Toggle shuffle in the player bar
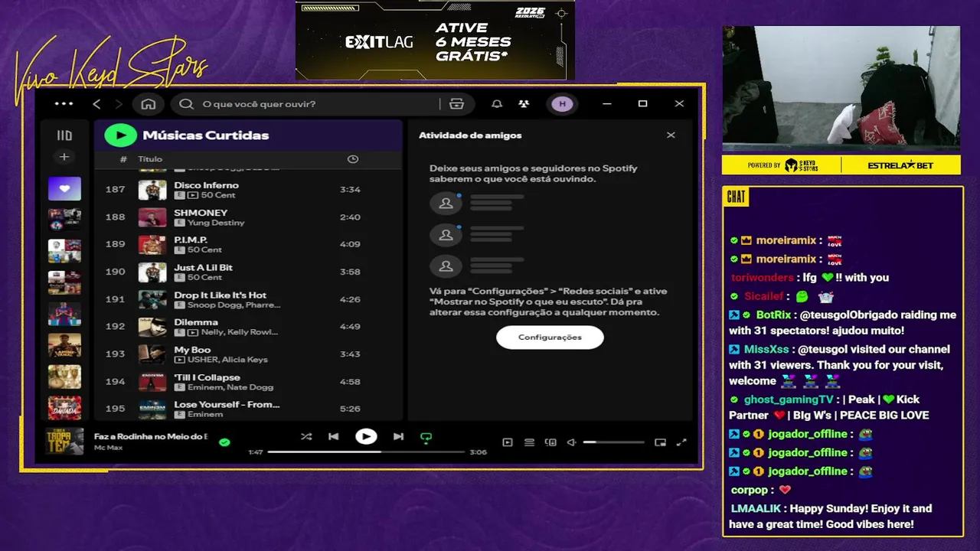This screenshot has width=980, height=551. click(306, 437)
